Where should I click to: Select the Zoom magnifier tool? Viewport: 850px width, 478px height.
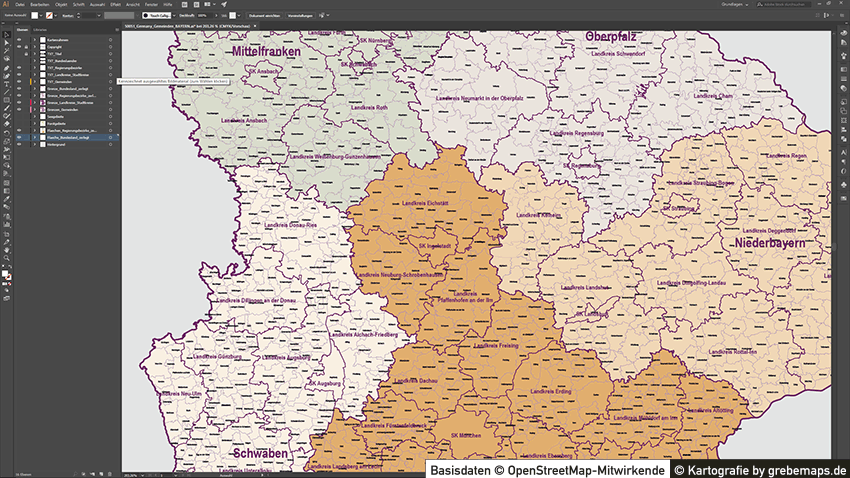(x=6, y=257)
